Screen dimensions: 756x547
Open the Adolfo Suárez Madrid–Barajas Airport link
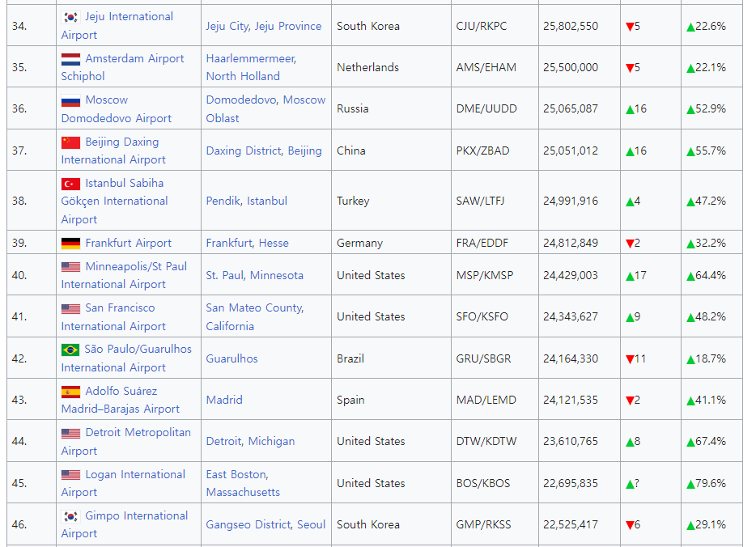click(120, 400)
